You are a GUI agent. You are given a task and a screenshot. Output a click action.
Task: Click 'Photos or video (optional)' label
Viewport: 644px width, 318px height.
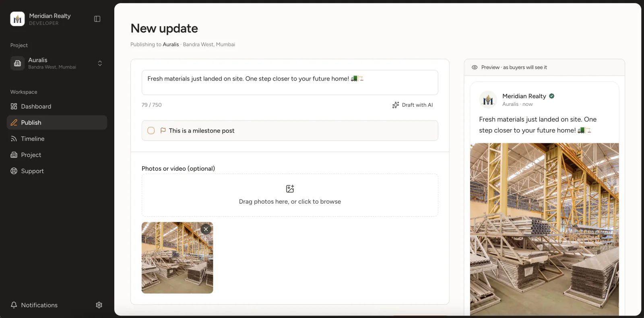[x=178, y=168]
